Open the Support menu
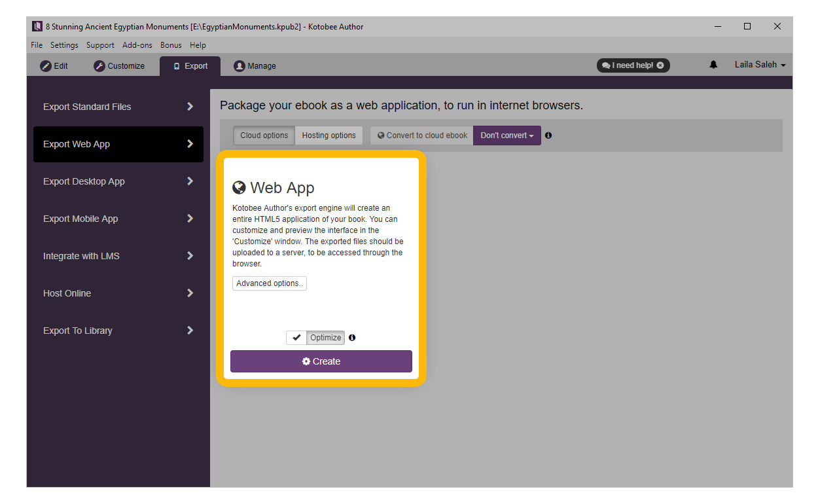 (x=100, y=45)
